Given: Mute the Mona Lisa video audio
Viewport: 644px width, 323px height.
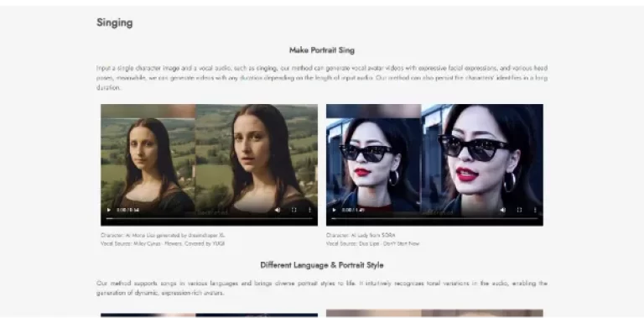Looking at the screenshot, I should [x=278, y=210].
